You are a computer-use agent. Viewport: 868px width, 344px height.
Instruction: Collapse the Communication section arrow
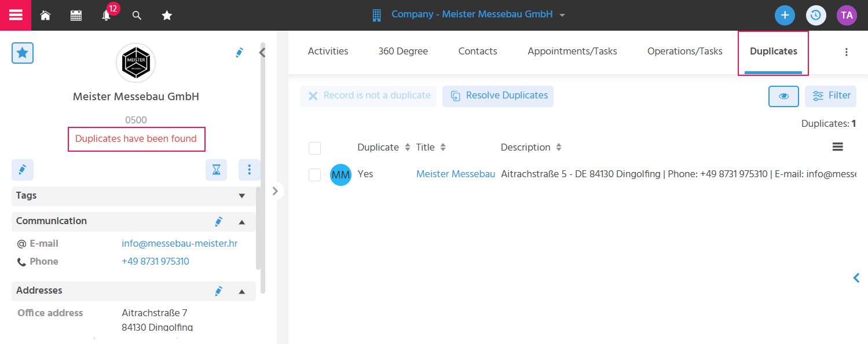(242, 222)
